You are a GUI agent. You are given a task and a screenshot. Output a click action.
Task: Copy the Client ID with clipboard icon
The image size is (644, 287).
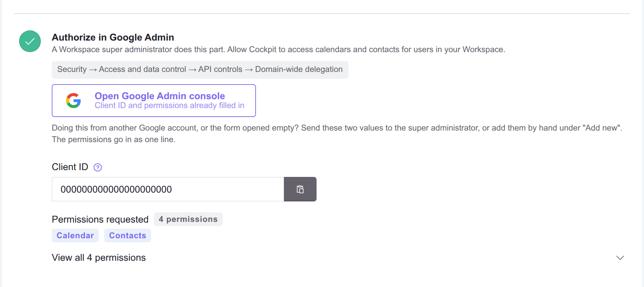pyautogui.click(x=300, y=189)
